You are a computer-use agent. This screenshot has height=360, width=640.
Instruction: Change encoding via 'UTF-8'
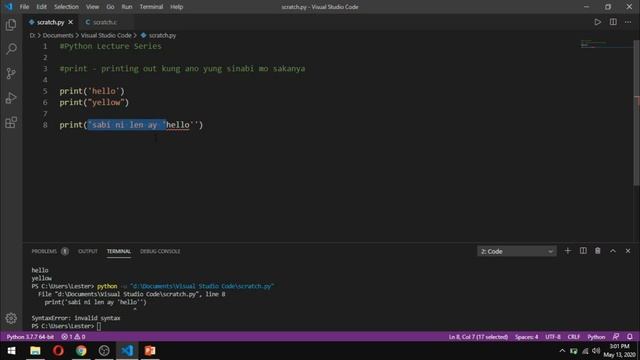pyautogui.click(x=553, y=337)
